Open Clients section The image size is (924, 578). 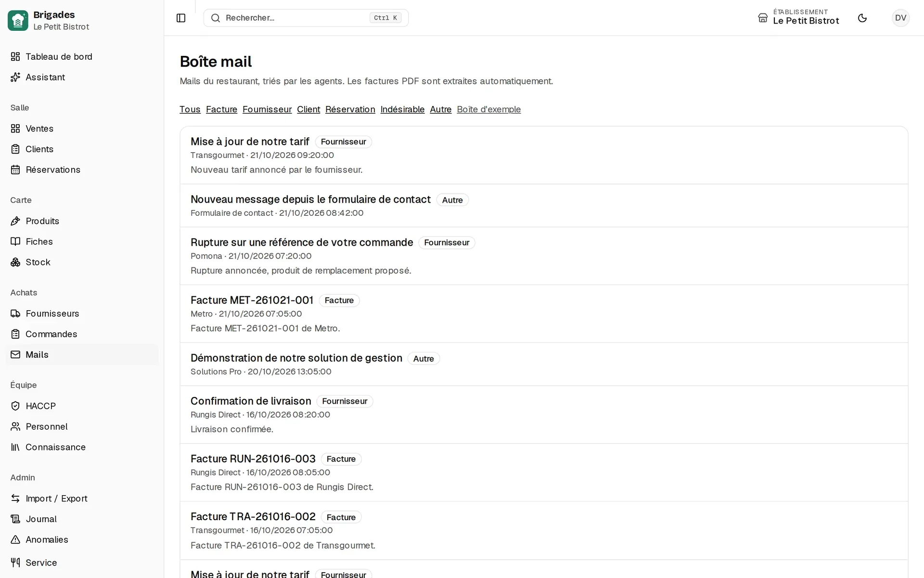click(x=82, y=149)
